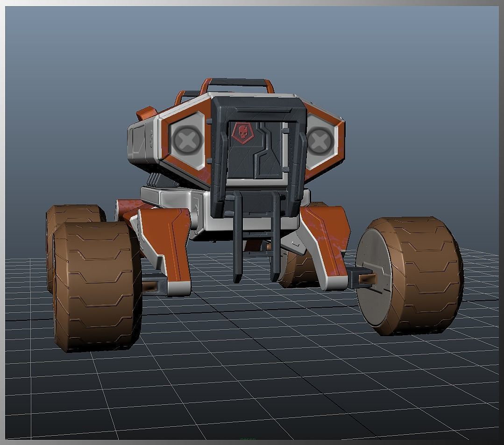
Task: Click the left X-marked circular panel
Action: (x=188, y=139)
